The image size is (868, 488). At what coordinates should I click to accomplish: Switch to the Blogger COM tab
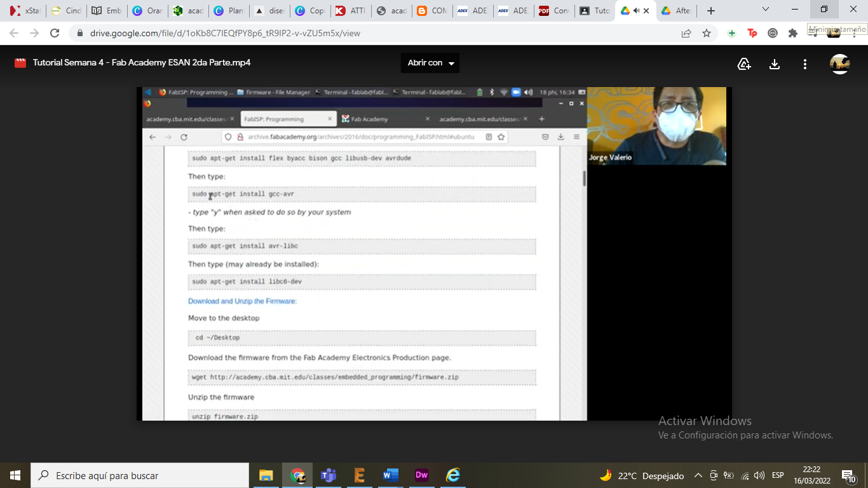tap(432, 11)
